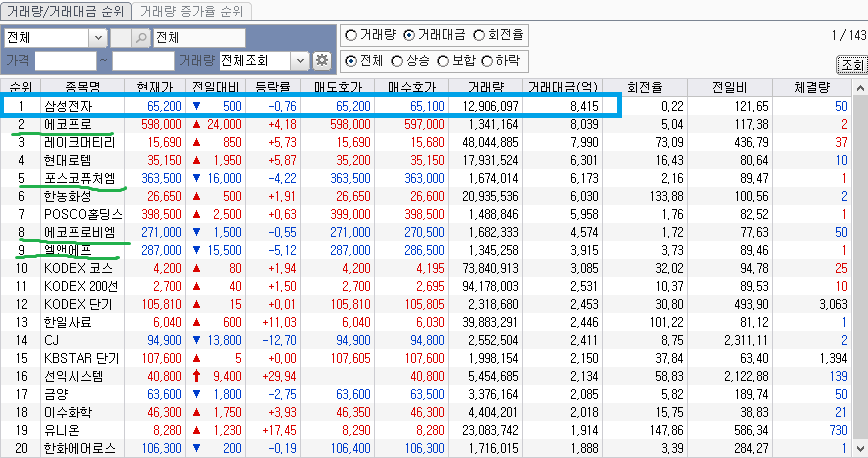
Task: Click the stock code input box
Action: point(121,38)
